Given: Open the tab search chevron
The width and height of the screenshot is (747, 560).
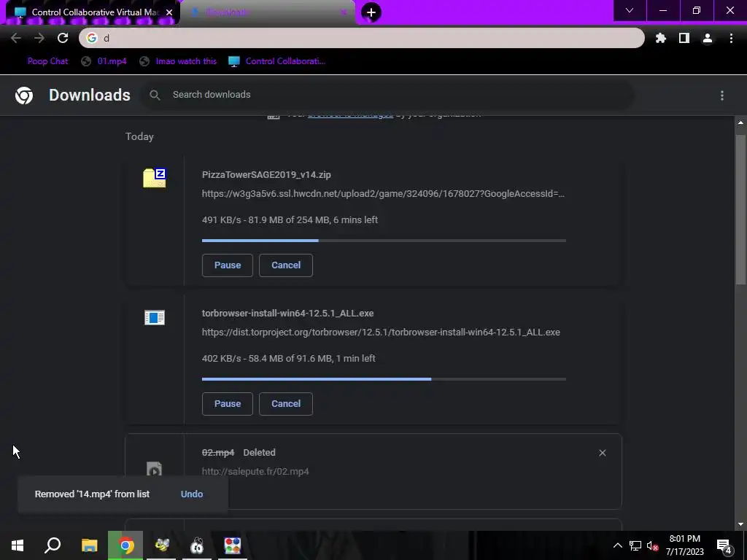Looking at the screenshot, I should 630,10.
